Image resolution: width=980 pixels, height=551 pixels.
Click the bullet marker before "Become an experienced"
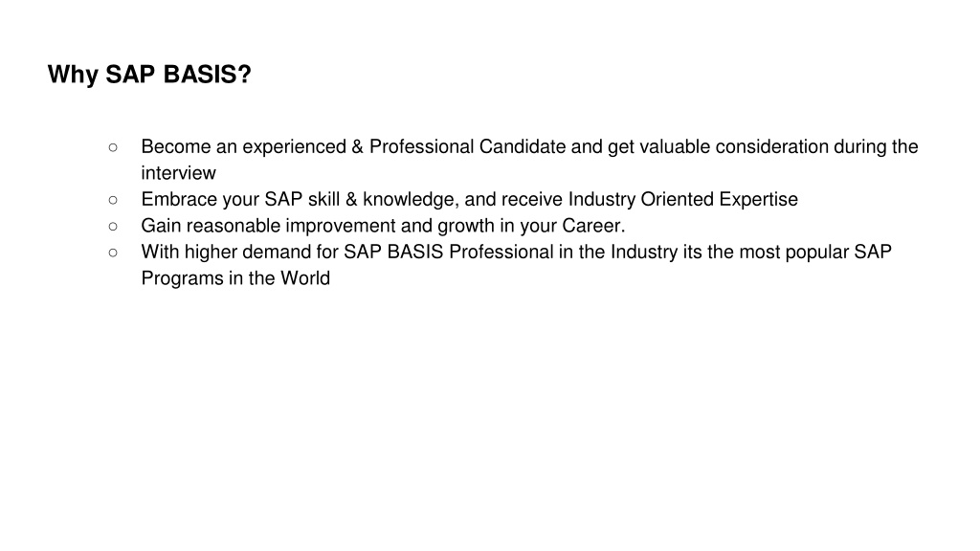point(113,147)
